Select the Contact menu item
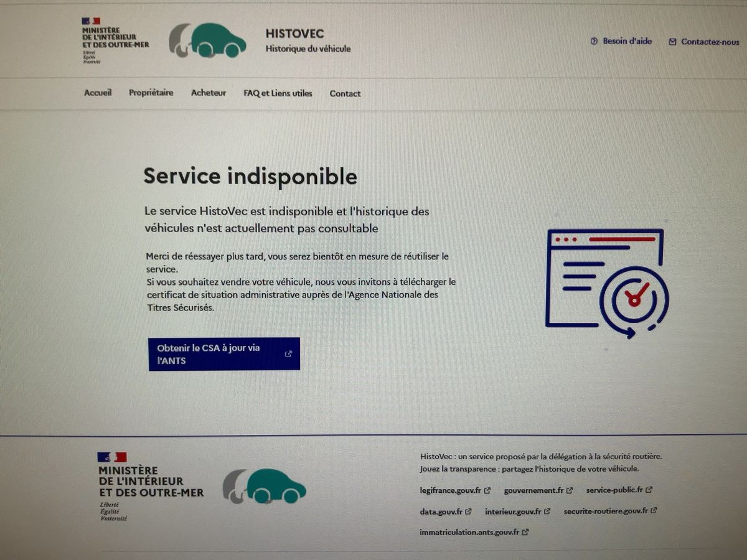Image resolution: width=747 pixels, height=560 pixels. point(345,94)
